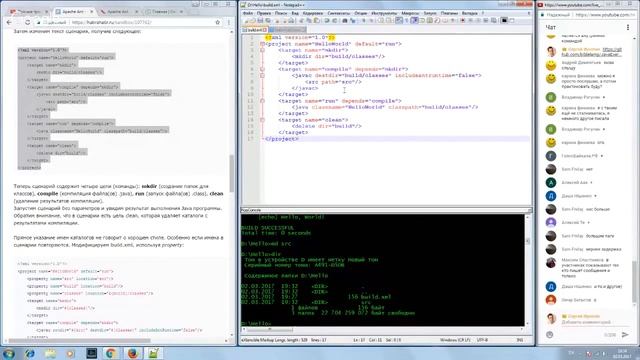Switch to Notepad++ from the taskbar
The width and height of the screenshot is (640, 360).
click(x=153, y=353)
